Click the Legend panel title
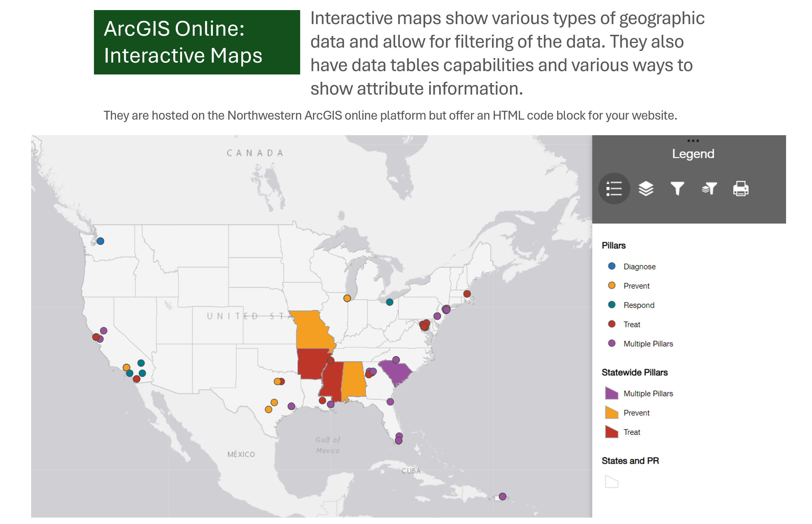Image resolution: width=812 pixels, height=524 pixels. tap(693, 154)
